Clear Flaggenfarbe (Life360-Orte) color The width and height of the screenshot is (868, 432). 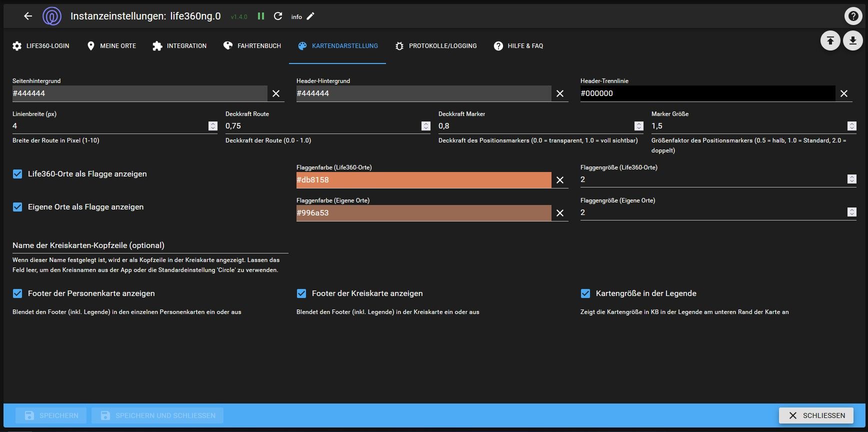[560, 180]
